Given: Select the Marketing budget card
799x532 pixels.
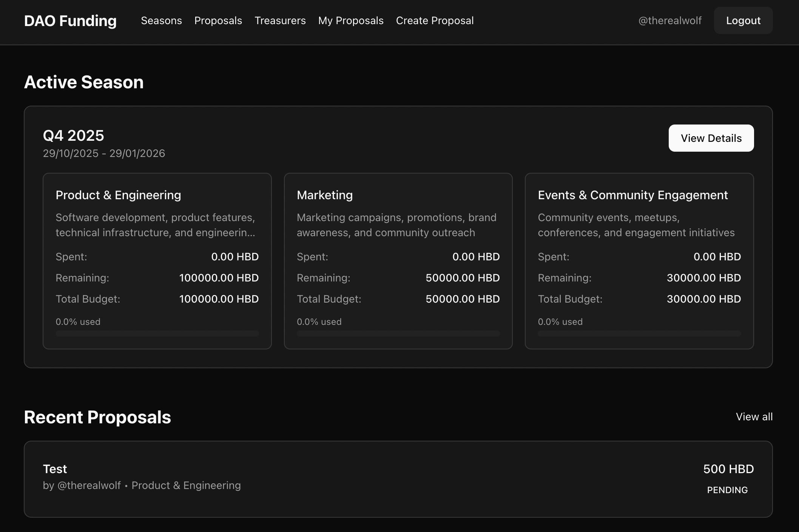Looking at the screenshot, I should point(398,261).
